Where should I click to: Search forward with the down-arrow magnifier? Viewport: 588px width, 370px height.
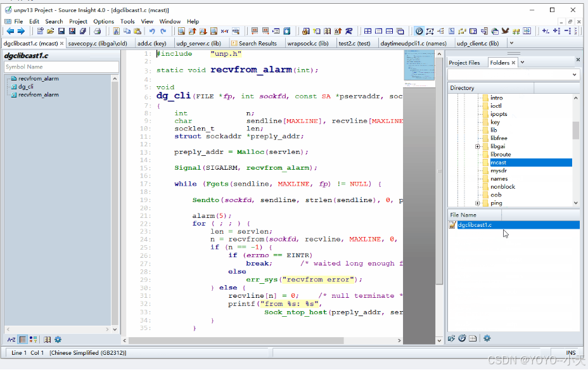[x=203, y=31]
